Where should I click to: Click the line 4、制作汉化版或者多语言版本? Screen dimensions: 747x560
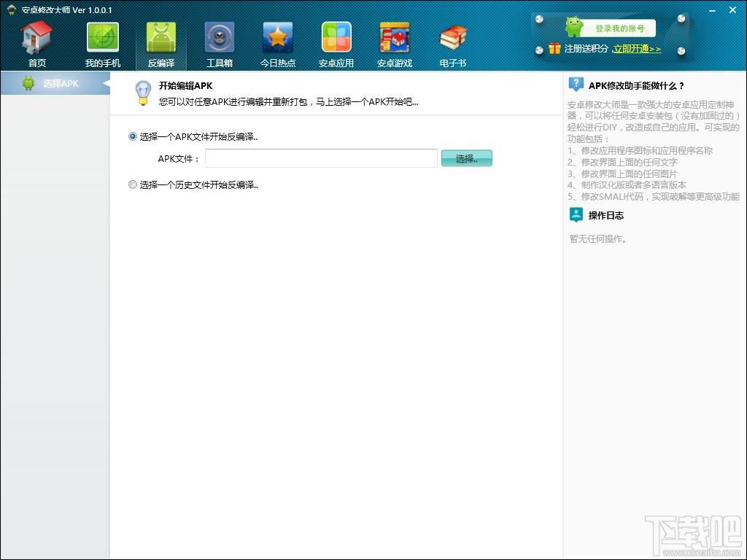(x=627, y=184)
